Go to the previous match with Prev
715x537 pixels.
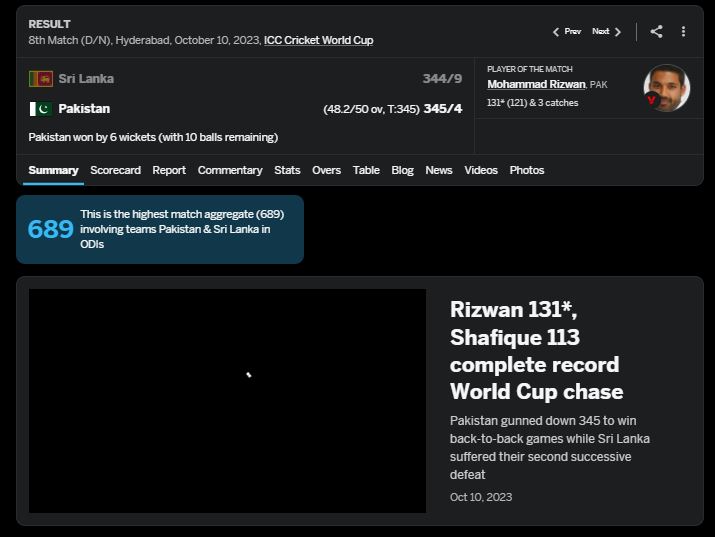567,32
